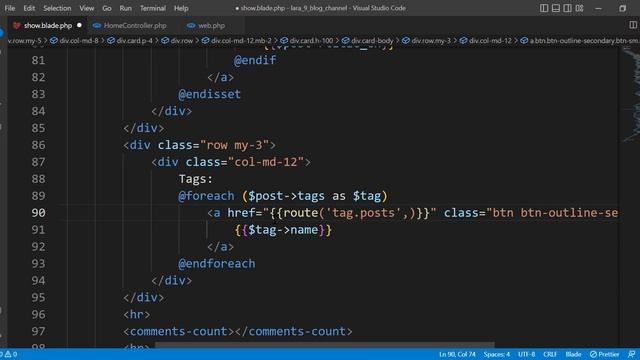Open the Terminal menu
This screenshot has width=640, height=360.
point(153,8)
